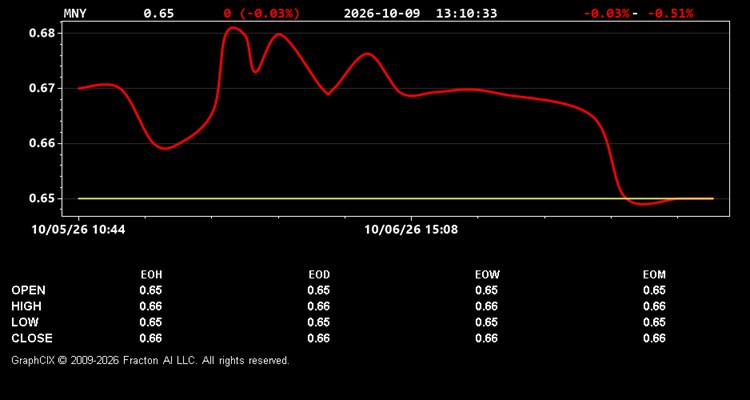Screen dimensions: 750x400
Task: Select the EOM OPEN value 0.65
Action: pos(654,290)
